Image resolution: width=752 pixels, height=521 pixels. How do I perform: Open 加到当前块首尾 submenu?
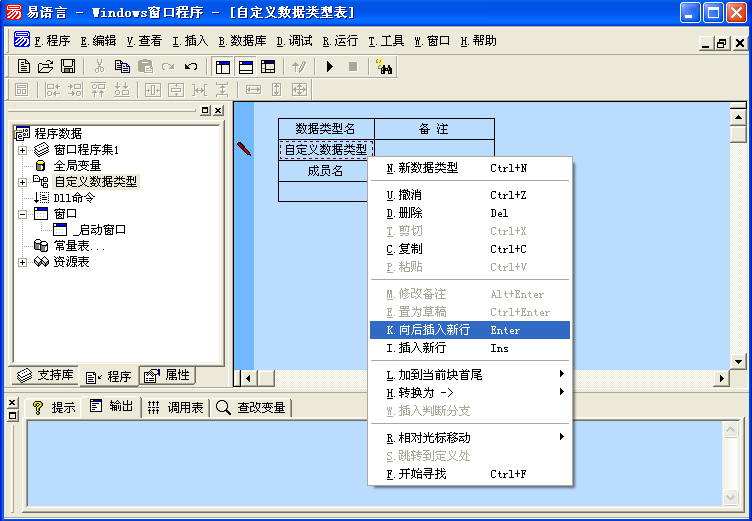(470, 374)
